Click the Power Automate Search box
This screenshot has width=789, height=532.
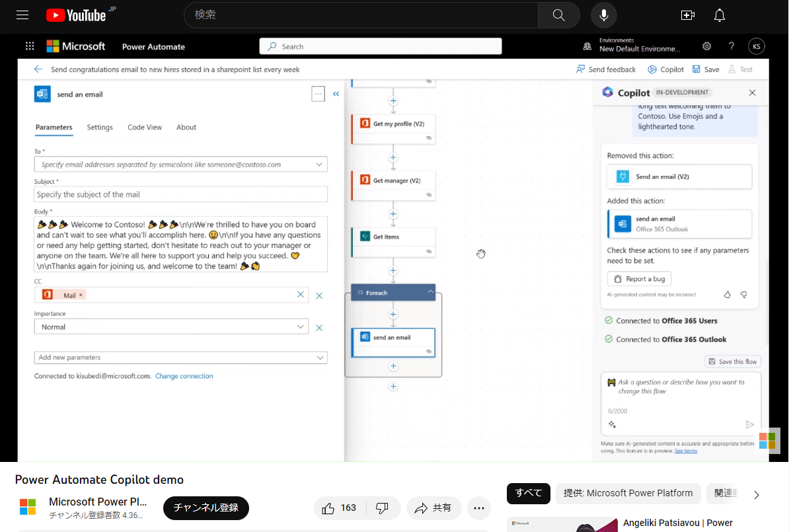coord(381,46)
